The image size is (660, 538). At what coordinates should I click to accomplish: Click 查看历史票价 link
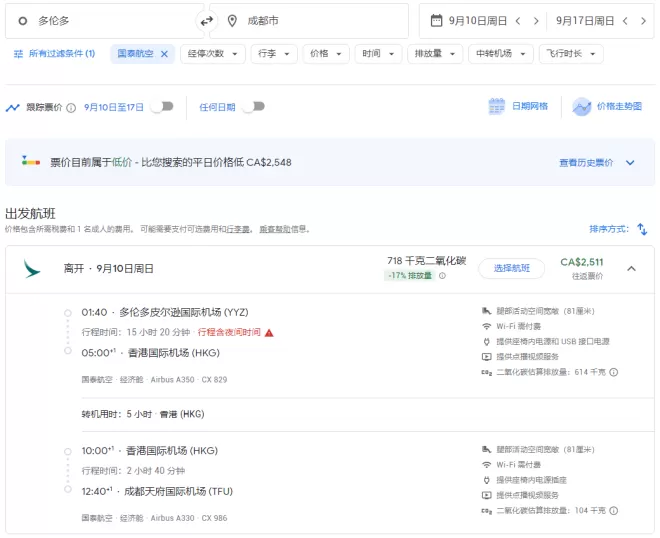(586, 163)
